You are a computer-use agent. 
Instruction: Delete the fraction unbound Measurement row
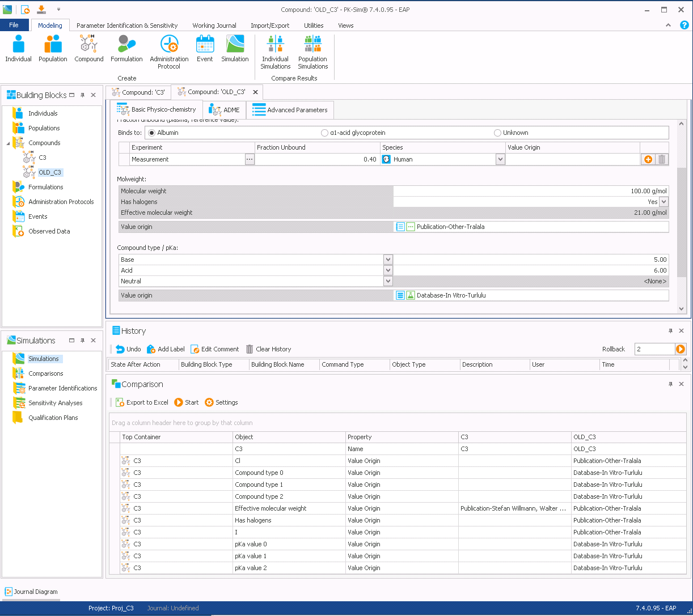(661, 159)
